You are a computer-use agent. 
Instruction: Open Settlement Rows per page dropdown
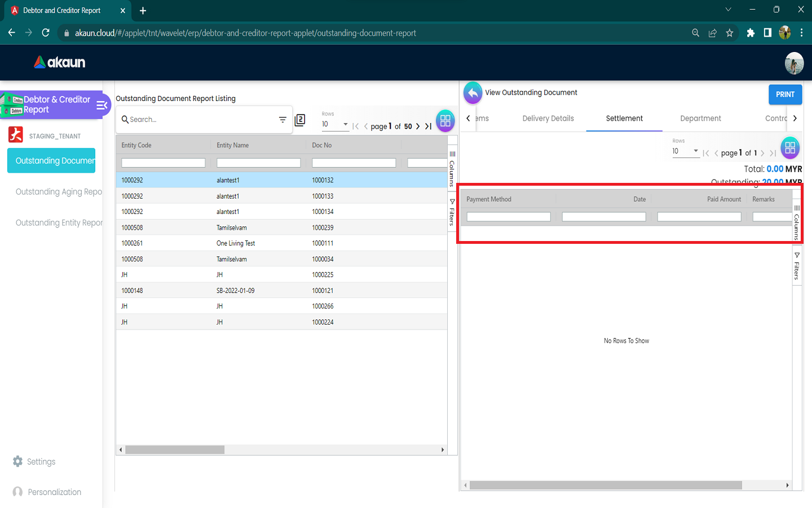coord(685,151)
